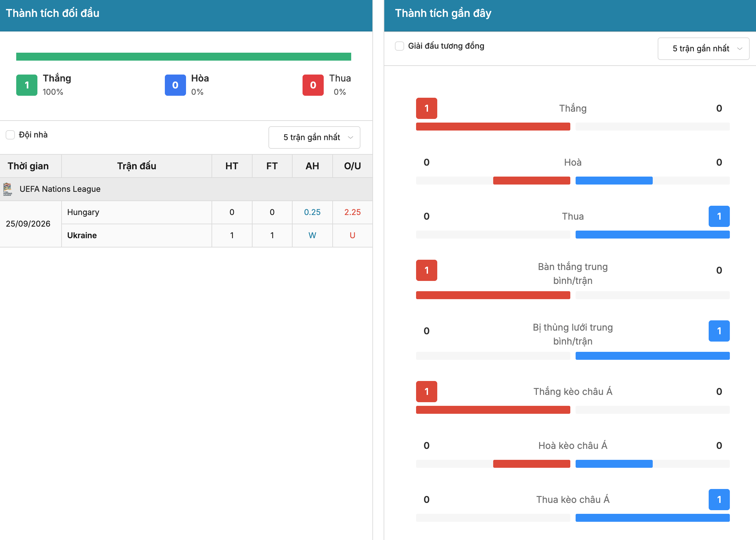This screenshot has height=540, width=756.
Task: Click the Hungary team name
Action: (83, 212)
